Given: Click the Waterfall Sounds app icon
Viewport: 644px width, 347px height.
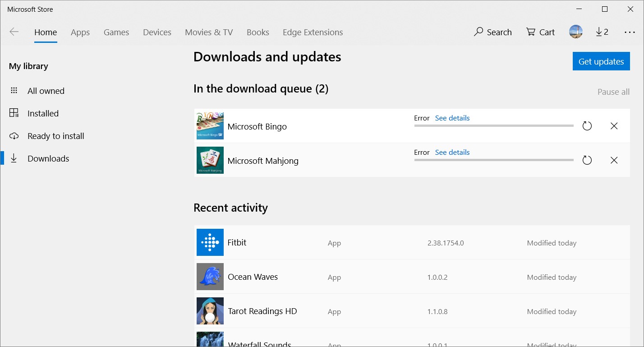Looking at the screenshot, I should [x=210, y=339].
